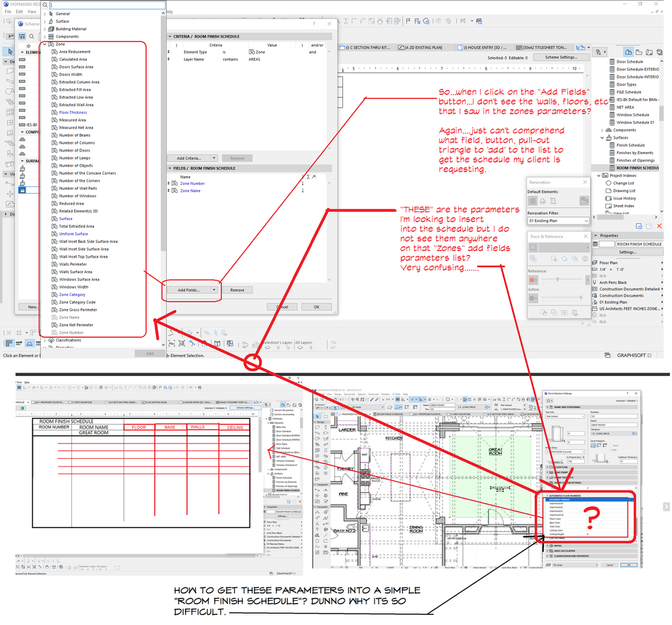Open the Renovation Filter dropdown
The height and width of the screenshot is (625, 672).
click(x=558, y=221)
